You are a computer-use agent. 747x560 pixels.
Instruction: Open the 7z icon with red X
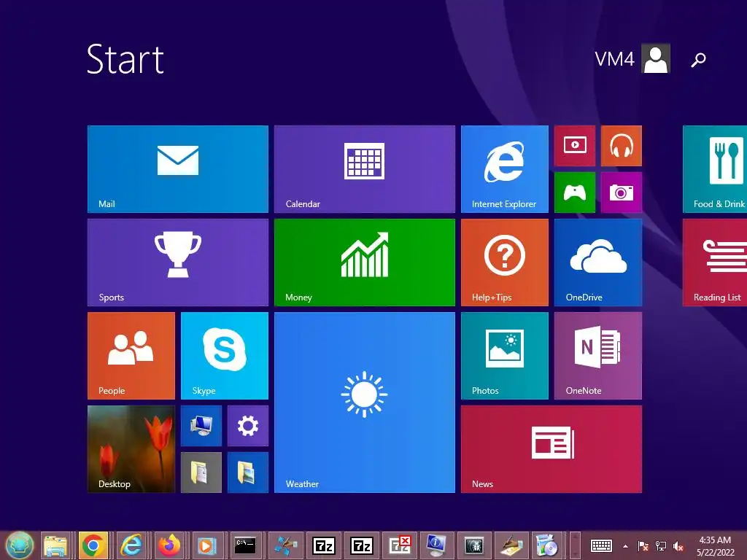pyautogui.click(x=399, y=545)
